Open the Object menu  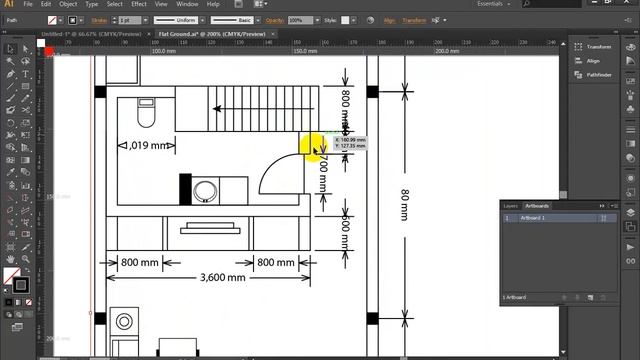tap(68, 4)
